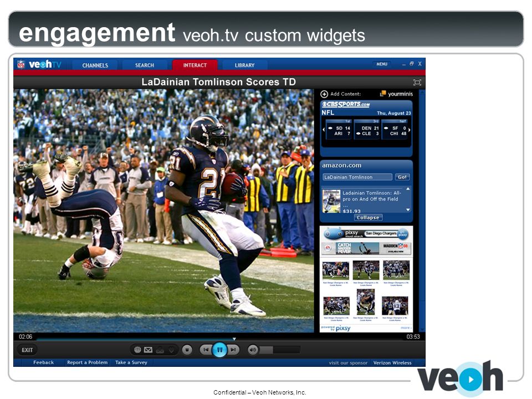Click the 'go pixsy' round button
The image size is (532, 399).
coord(402,233)
